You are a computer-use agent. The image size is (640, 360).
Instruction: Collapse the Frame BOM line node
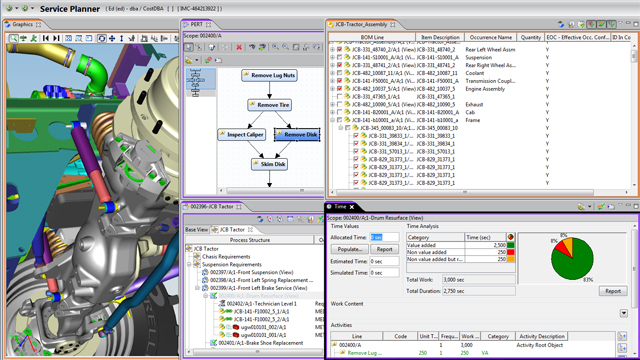pos(333,120)
